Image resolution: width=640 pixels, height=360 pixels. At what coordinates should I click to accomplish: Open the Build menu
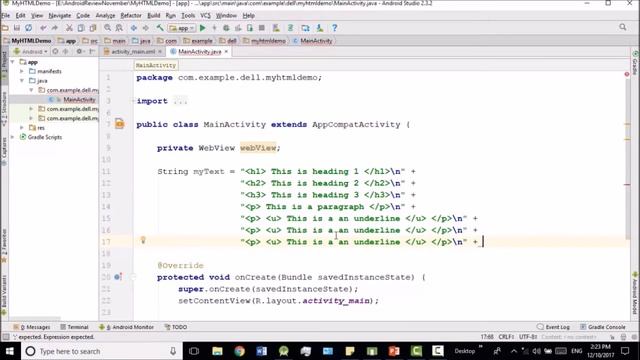pyautogui.click(x=153, y=16)
